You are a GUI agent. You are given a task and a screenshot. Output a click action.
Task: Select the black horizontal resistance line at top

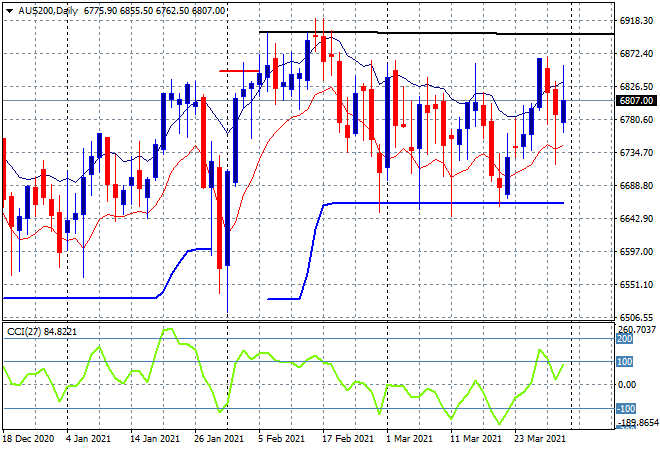[436, 33]
